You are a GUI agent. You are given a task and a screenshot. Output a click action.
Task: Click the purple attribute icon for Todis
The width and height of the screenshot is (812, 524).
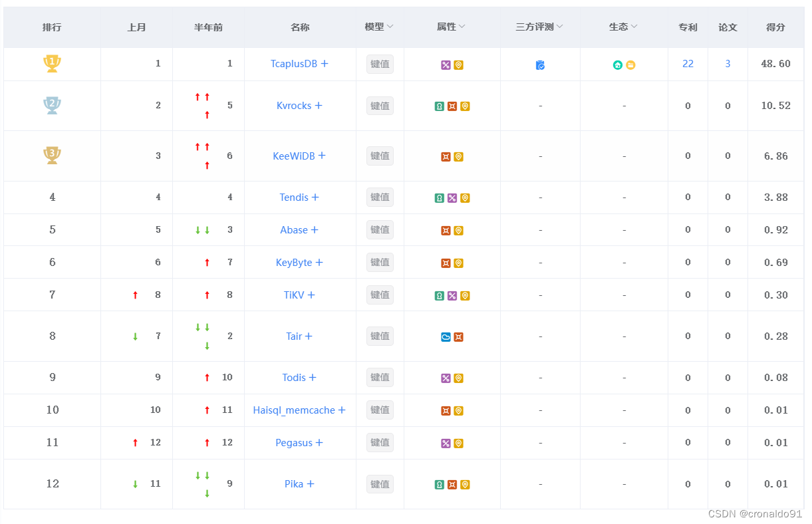click(x=446, y=378)
